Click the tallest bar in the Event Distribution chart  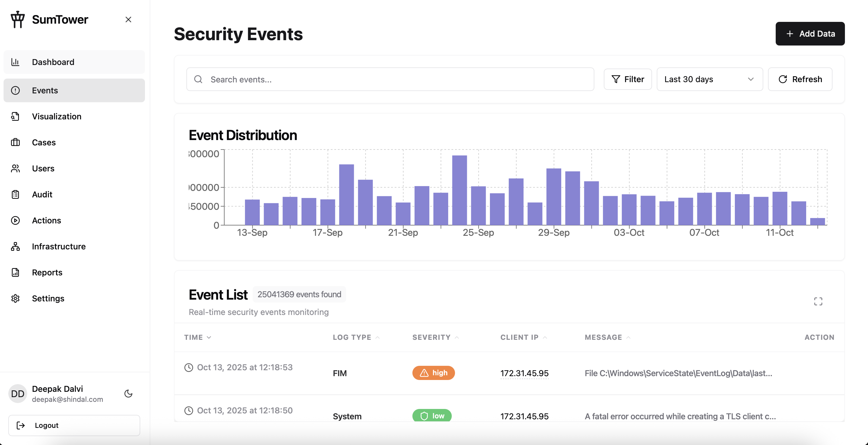click(x=459, y=190)
